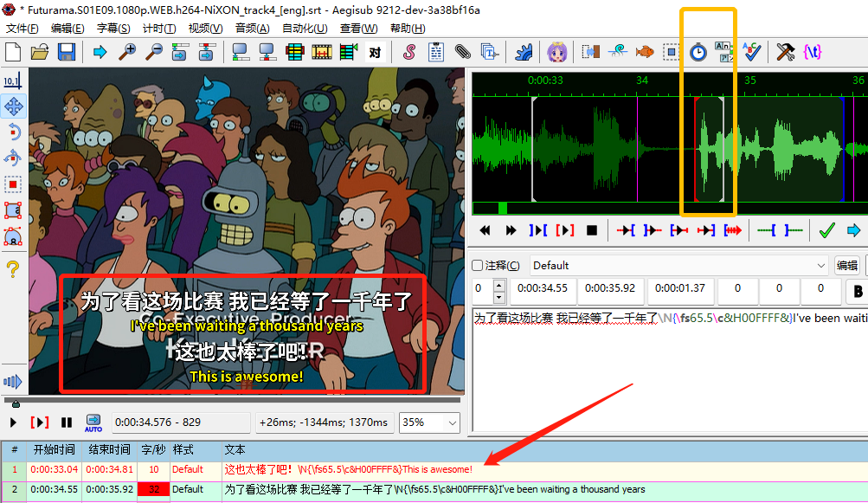The width and height of the screenshot is (868, 503).
Task: Select subtitle row 1 这也太棒了吧
Action: click(x=346, y=469)
